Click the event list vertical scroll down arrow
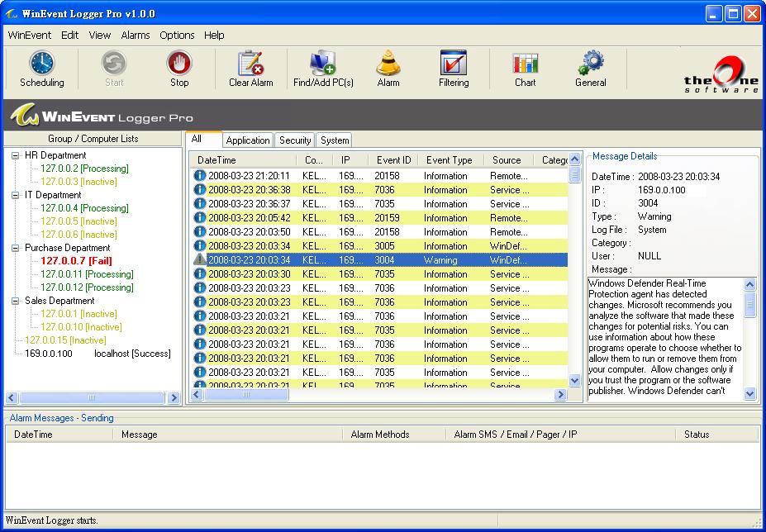Viewport: 766px width, 532px height. (575, 380)
